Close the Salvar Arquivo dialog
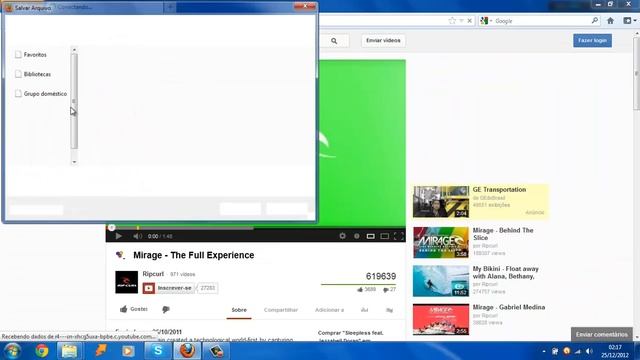Viewport: 640px width, 360px height. 304,6
